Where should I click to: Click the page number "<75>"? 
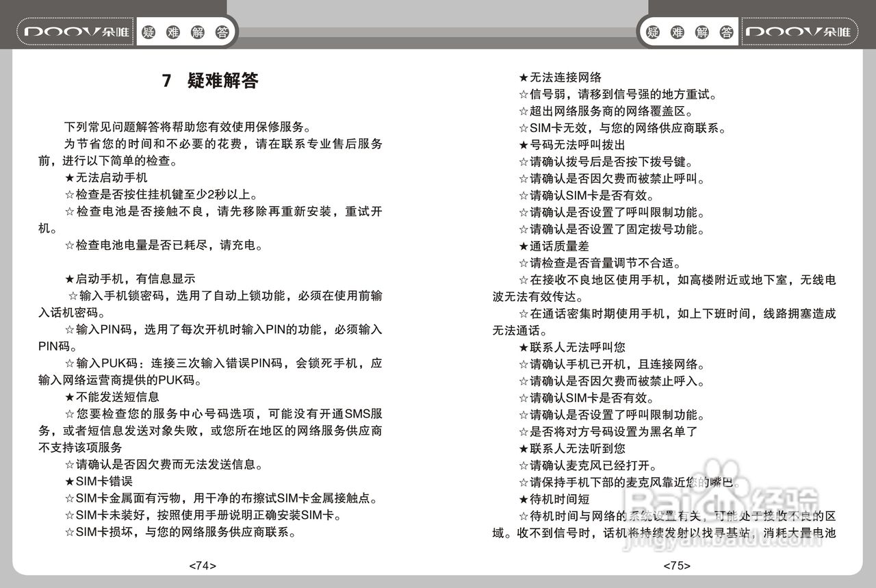coord(676,566)
